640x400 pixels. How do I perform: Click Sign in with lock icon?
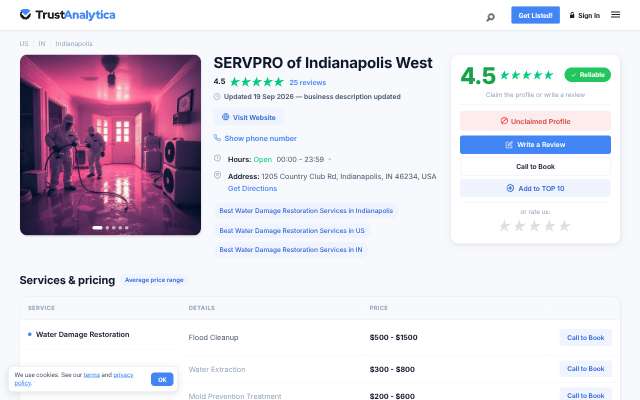click(584, 15)
